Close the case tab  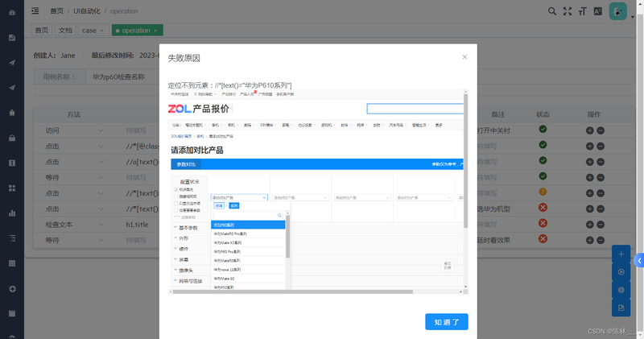click(x=102, y=31)
